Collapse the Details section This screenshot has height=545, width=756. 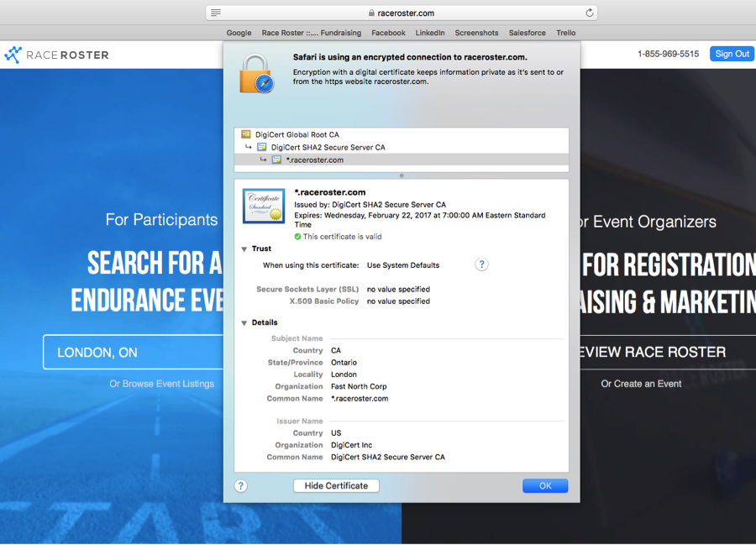pyautogui.click(x=244, y=323)
